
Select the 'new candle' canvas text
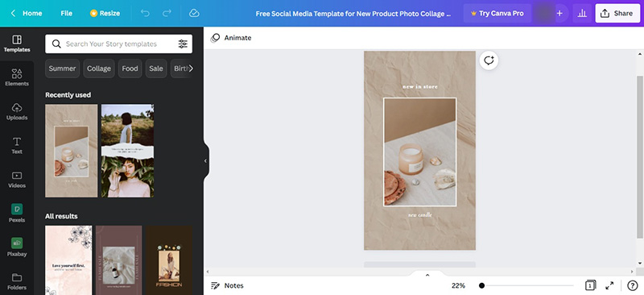pyautogui.click(x=419, y=214)
